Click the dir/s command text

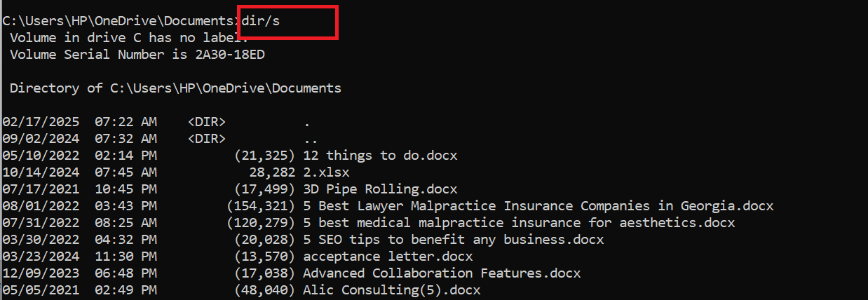pos(261,20)
